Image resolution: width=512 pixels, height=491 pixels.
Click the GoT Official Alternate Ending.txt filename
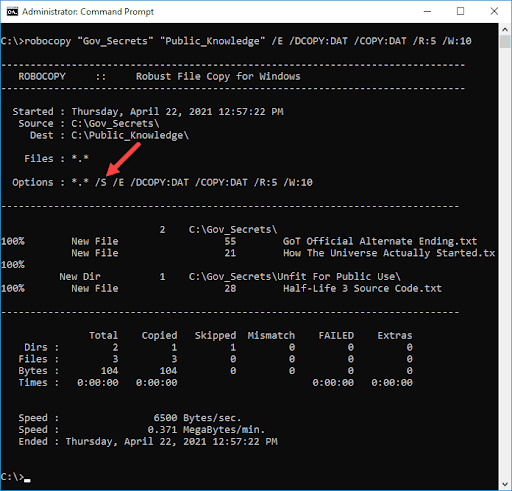point(380,241)
